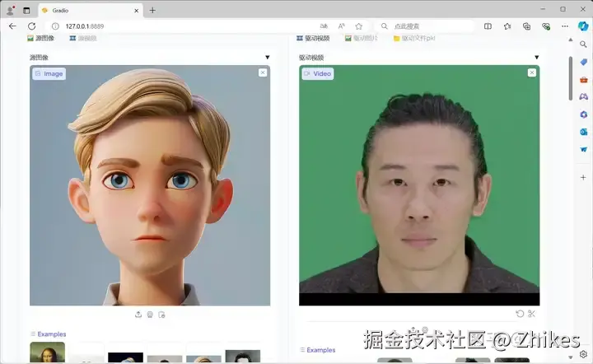Switch to the 源图像 tab
The width and height of the screenshot is (593, 364).
coord(41,38)
